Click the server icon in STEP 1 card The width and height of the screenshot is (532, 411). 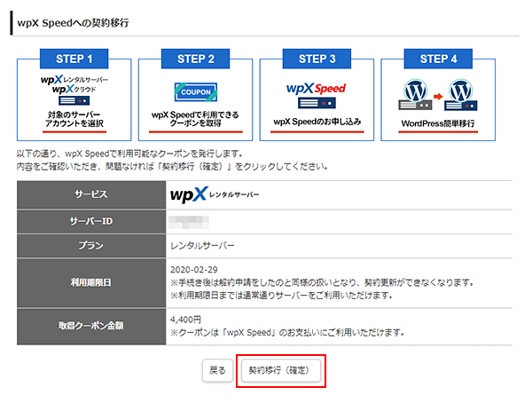pos(74,100)
